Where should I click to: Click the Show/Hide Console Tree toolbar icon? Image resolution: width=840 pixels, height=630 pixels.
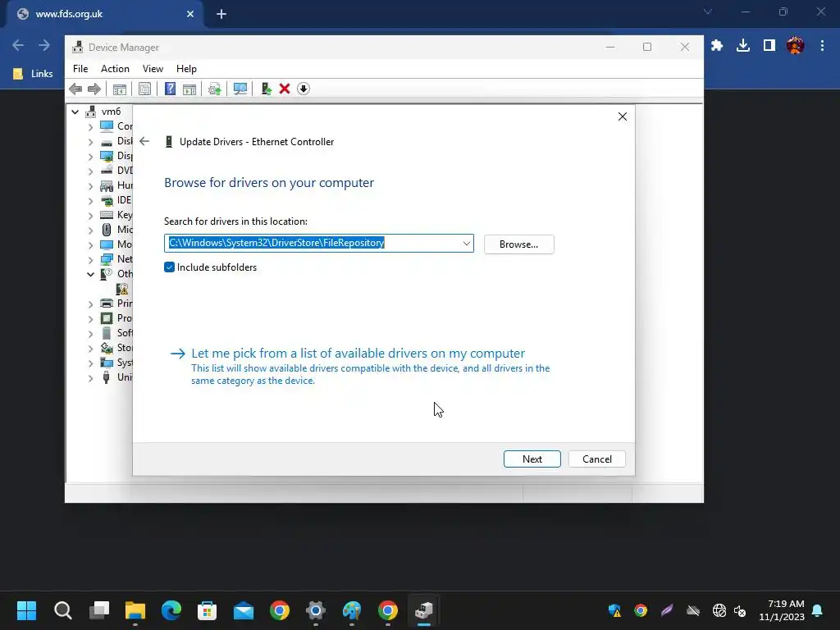pos(120,89)
